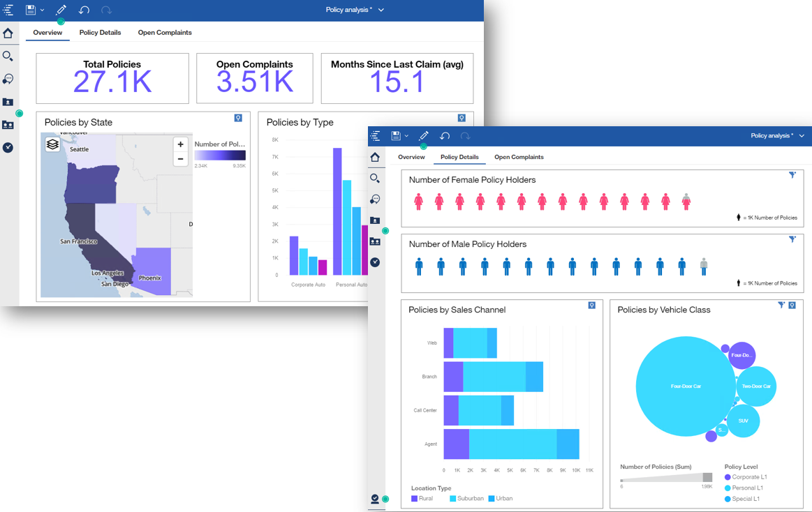
Task: Click the Open Complaints summary card
Action: coord(254,78)
